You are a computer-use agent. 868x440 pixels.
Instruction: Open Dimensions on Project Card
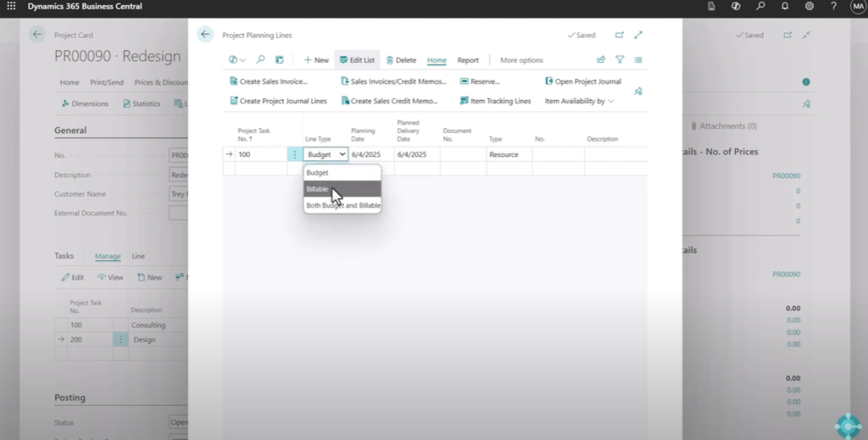tap(85, 103)
